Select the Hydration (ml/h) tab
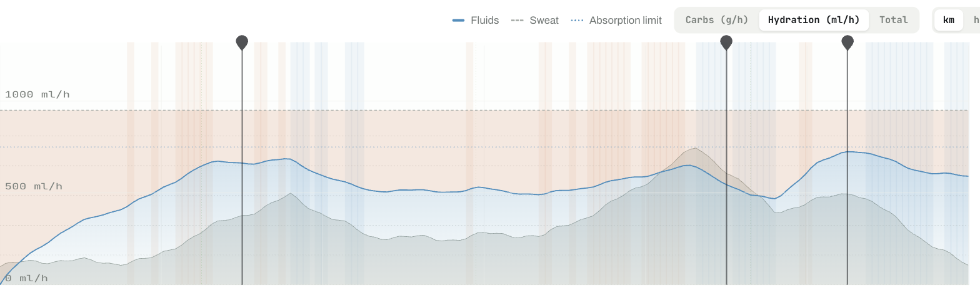Image resolution: width=980 pixels, height=290 pixels. tap(814, 20)
